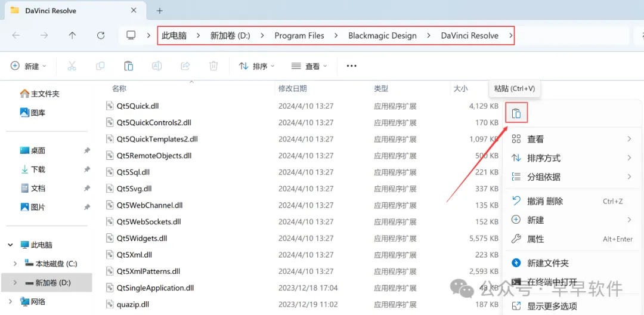Click the quazip.dll file icon

click(x=109, y=304)
